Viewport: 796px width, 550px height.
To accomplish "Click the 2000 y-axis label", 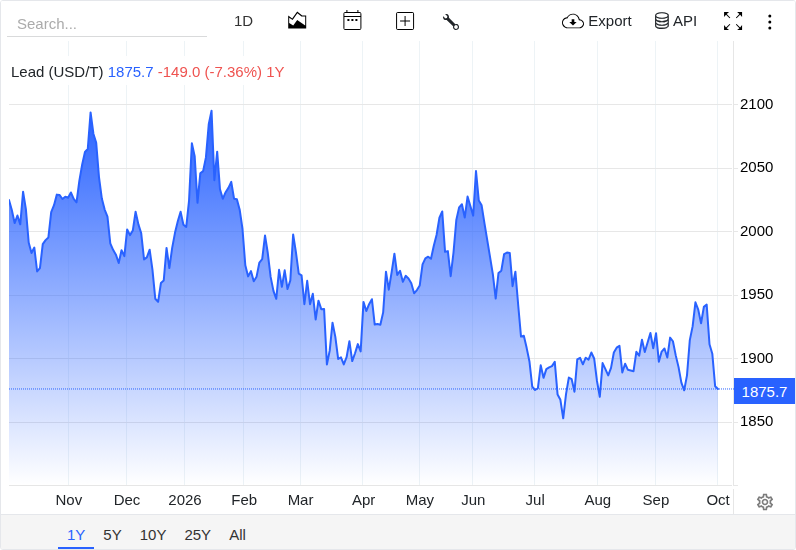I will click(x=756, y=232).
